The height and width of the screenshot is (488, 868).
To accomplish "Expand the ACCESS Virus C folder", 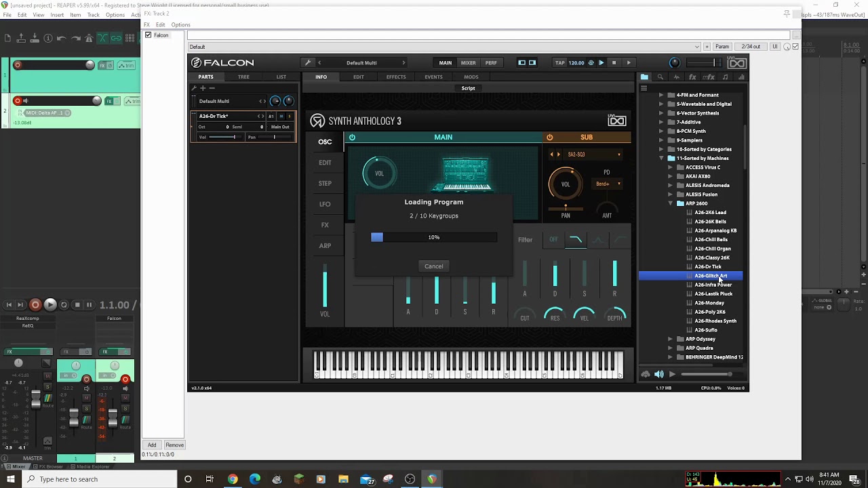I will click(671, 167).
